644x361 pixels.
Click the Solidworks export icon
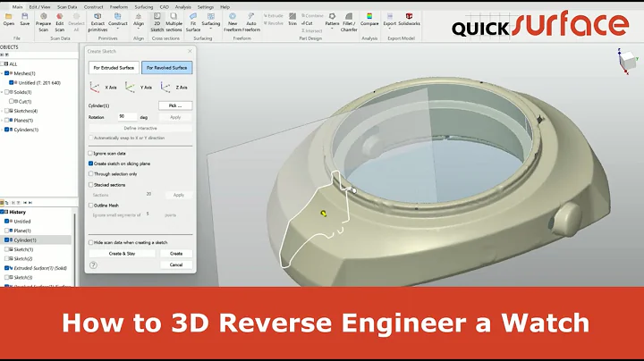point(409,16)
